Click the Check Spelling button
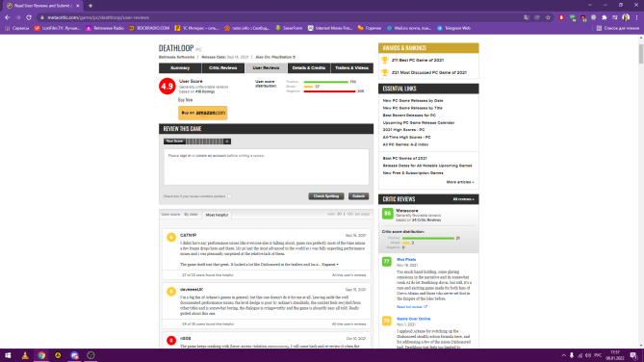644x362 pixels. pyautogui.click(x=326, y=196)
